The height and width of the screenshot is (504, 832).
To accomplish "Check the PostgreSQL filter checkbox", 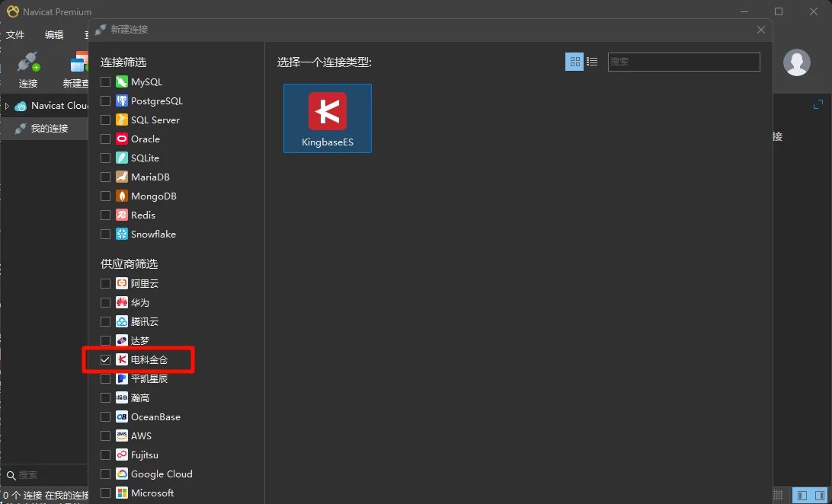I will click(106, 100).
